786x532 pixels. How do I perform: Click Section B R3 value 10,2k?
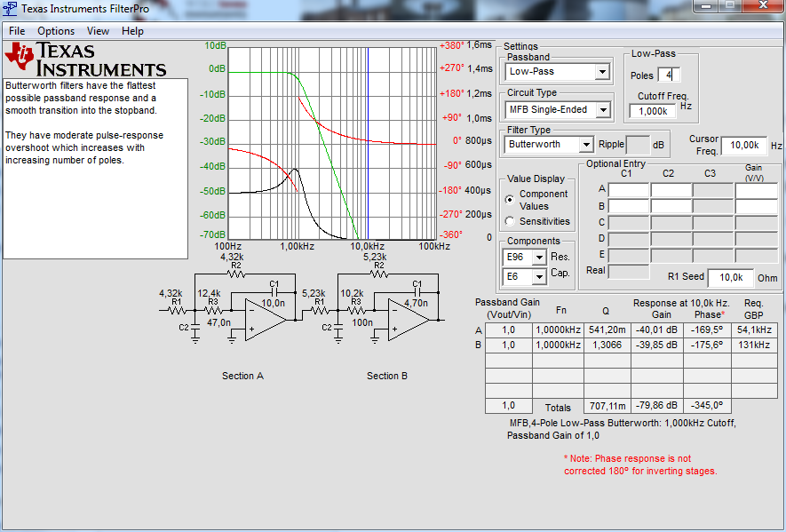tap(352, 293)
